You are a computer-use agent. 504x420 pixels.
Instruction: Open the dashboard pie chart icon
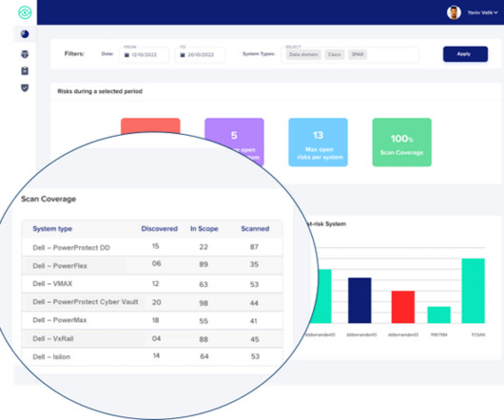point(25,34)
